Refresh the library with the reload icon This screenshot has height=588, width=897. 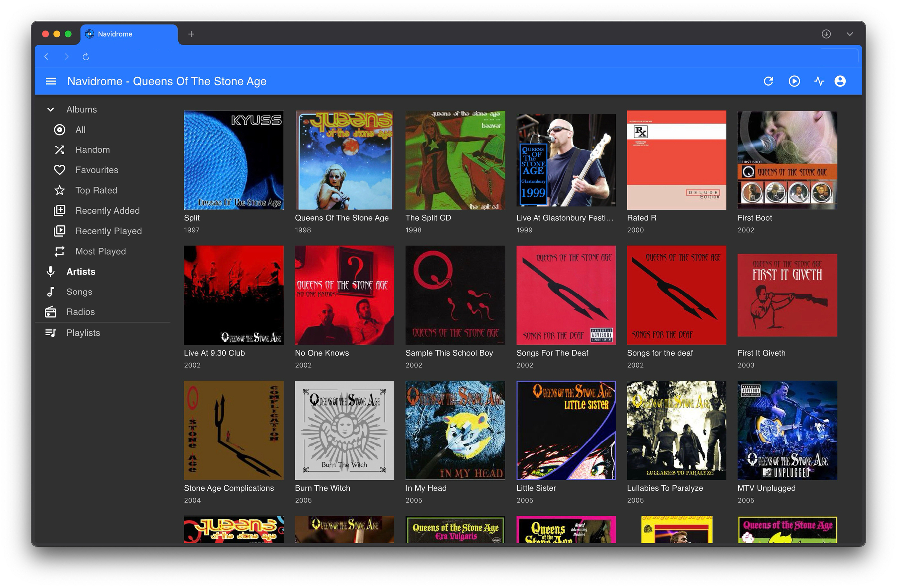(769, 81)
